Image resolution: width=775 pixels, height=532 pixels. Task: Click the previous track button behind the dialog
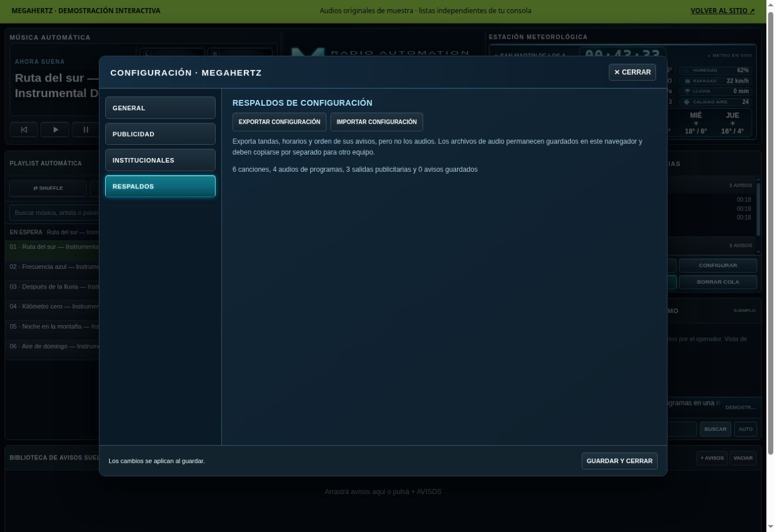tap(24, 130)
